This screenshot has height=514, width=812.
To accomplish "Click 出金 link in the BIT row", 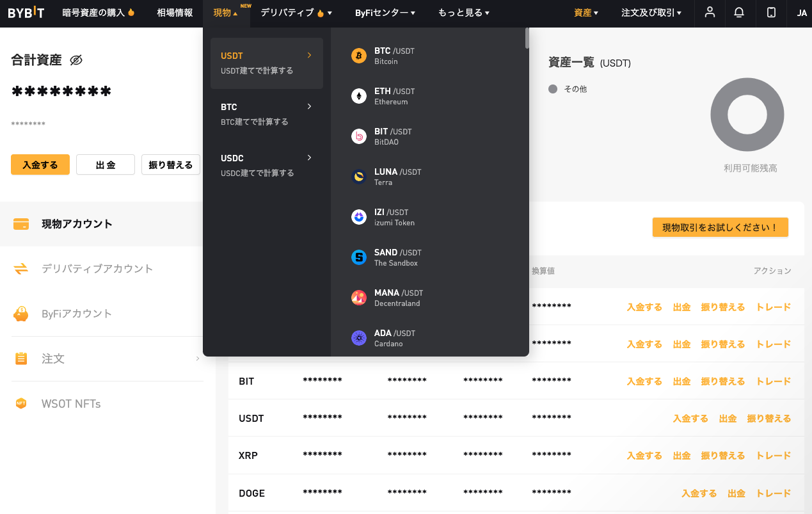I will point(682,381).
